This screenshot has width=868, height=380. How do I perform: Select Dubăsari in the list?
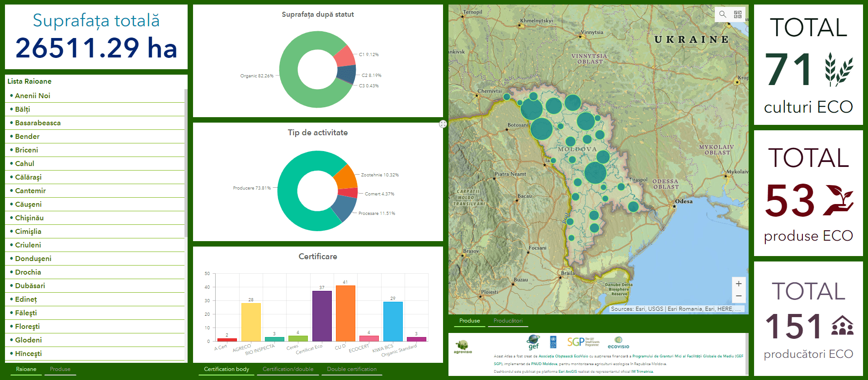[x=95, y=286]
